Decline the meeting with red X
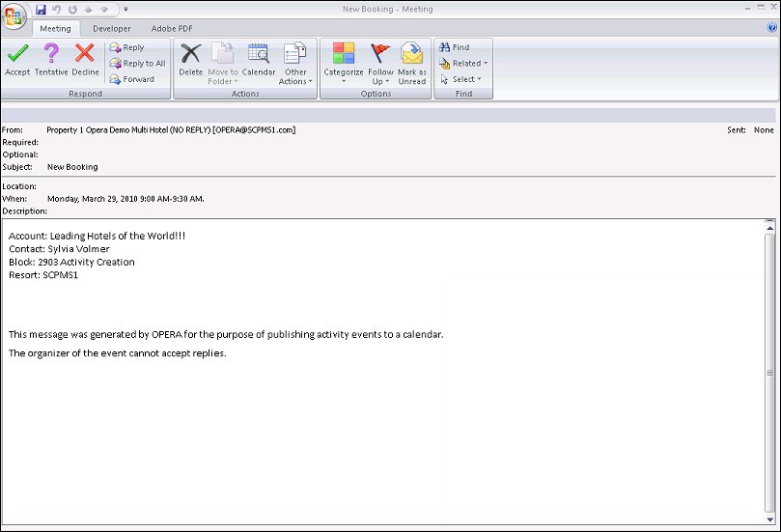This screenshot has height=532, width=781. 85,59
